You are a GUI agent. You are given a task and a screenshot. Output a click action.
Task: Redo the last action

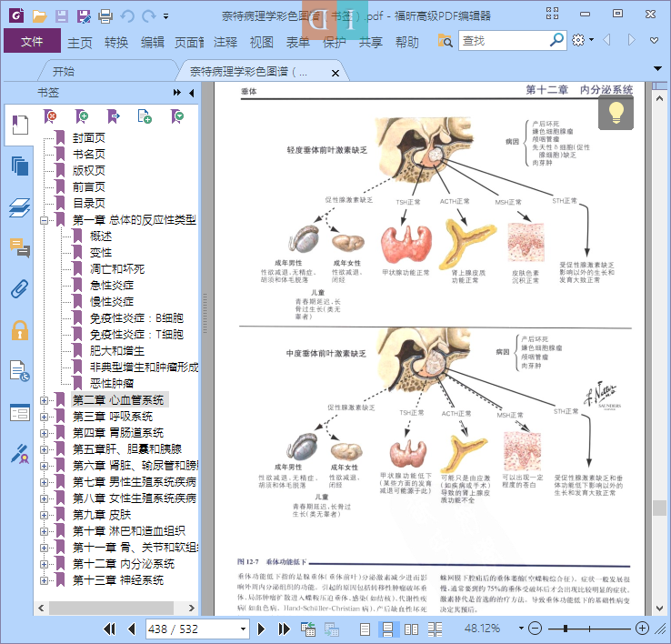point(148,16)
